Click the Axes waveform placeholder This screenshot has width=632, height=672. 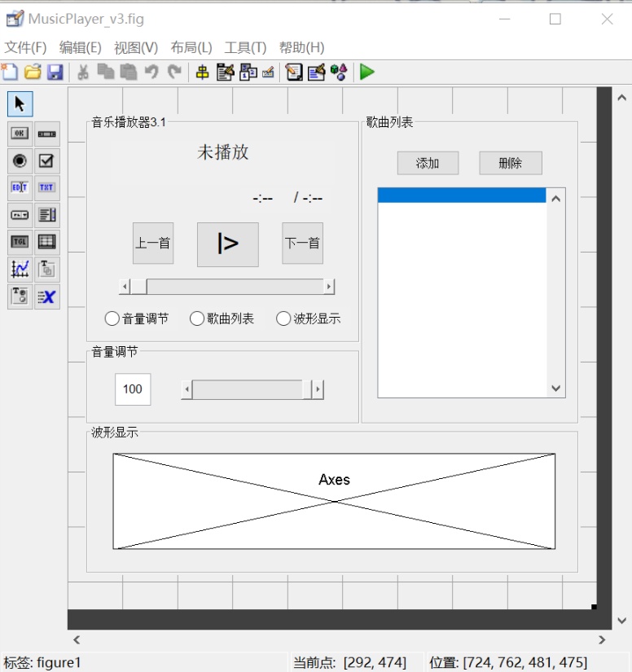tap(334, 501)
